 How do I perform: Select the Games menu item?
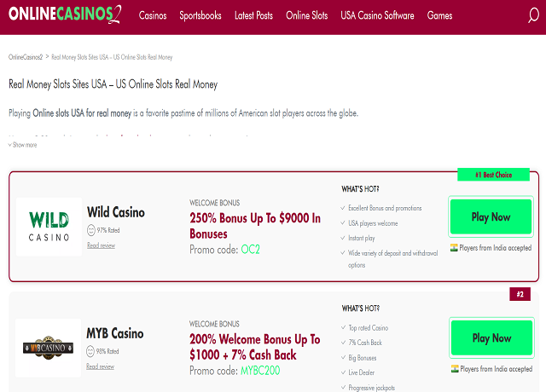point(440,15)
